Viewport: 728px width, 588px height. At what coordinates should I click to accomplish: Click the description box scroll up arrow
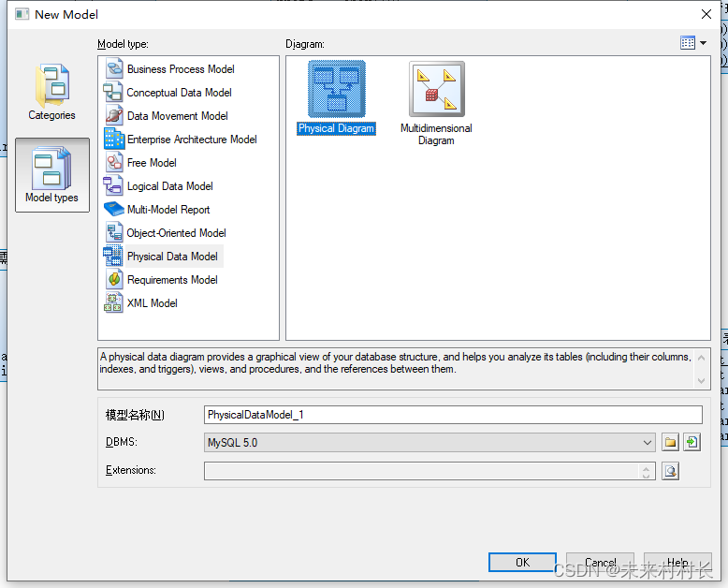702,358
